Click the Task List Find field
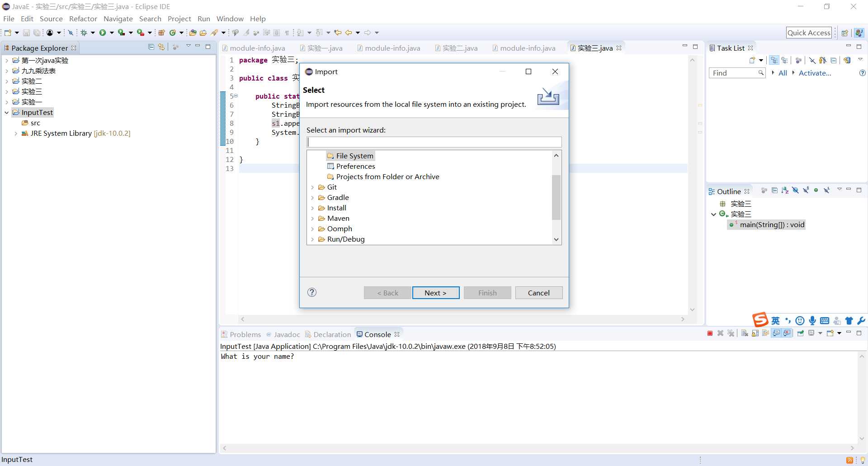The image size is (868, 466). [737, 73]
